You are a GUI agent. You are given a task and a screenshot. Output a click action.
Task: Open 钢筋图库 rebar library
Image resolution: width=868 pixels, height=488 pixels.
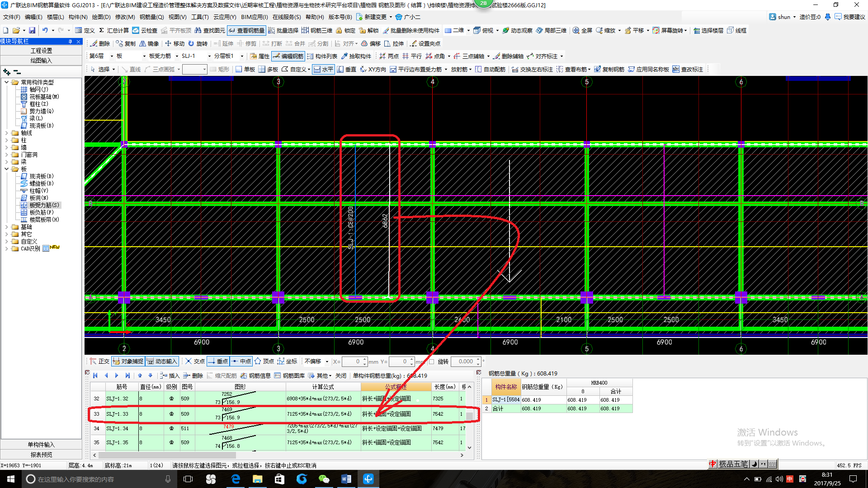289,375
